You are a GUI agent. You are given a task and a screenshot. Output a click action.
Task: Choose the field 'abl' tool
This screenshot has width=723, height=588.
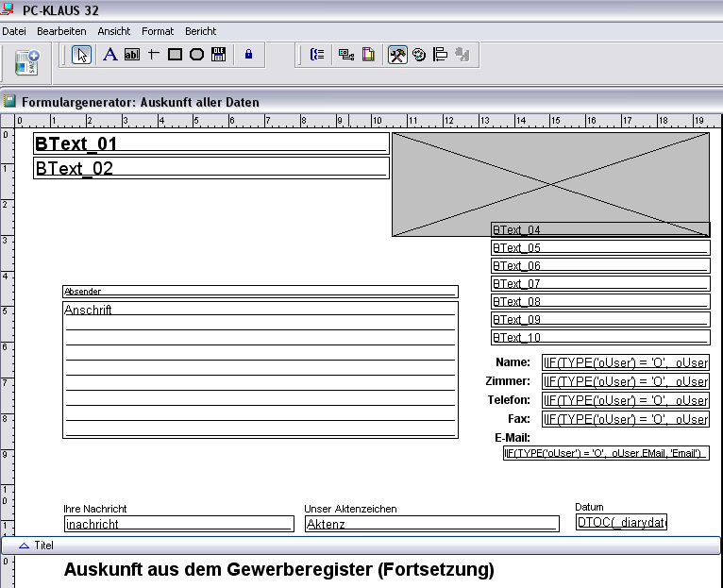pyautogui.click(x=131, y=55)
